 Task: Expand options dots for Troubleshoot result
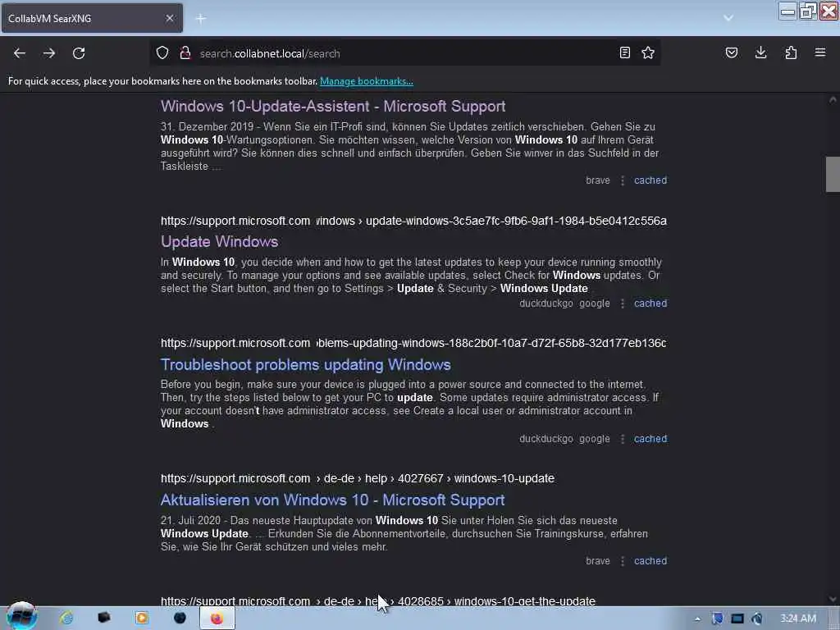pos(622,439)
